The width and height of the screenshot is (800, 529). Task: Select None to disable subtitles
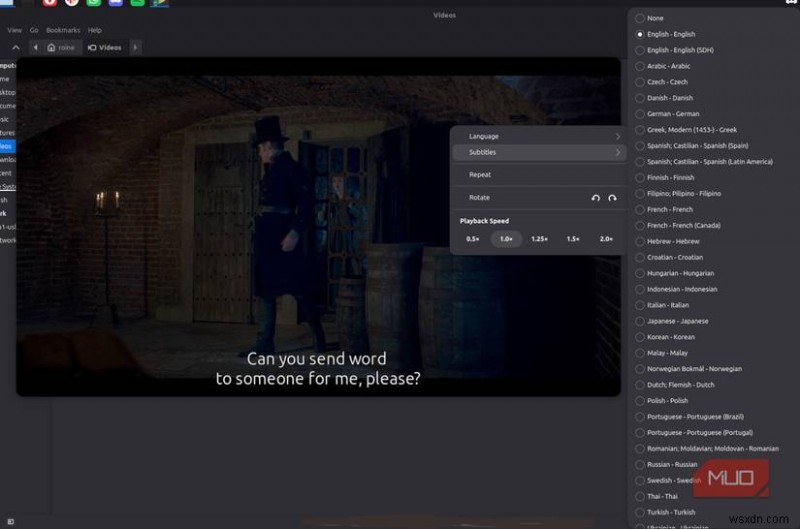649,18
